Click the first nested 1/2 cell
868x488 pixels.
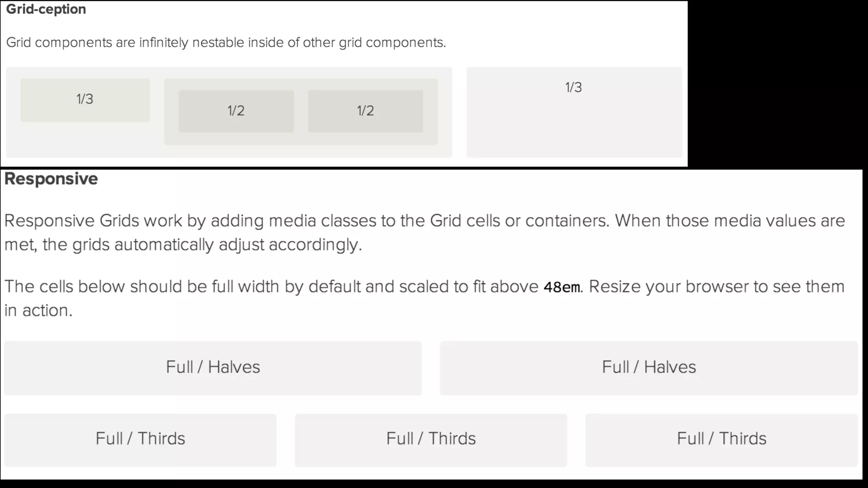tap(236, 111)
